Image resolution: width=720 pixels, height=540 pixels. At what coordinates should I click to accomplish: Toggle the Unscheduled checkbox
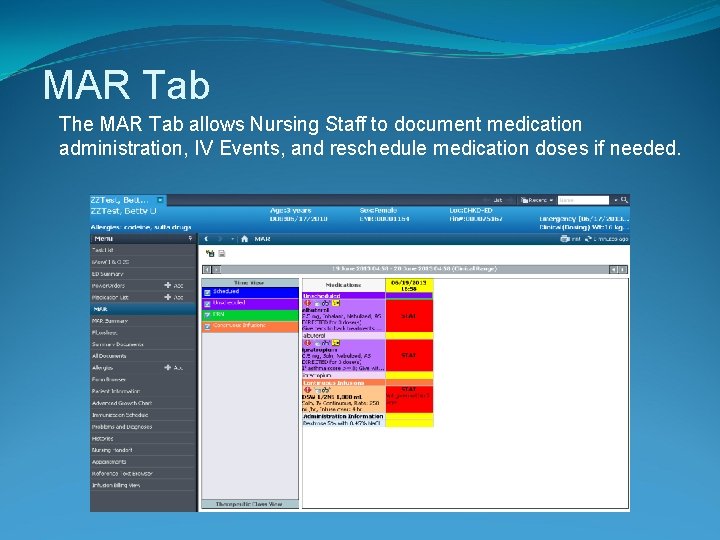pyautogui.click(x=207, y=304)
